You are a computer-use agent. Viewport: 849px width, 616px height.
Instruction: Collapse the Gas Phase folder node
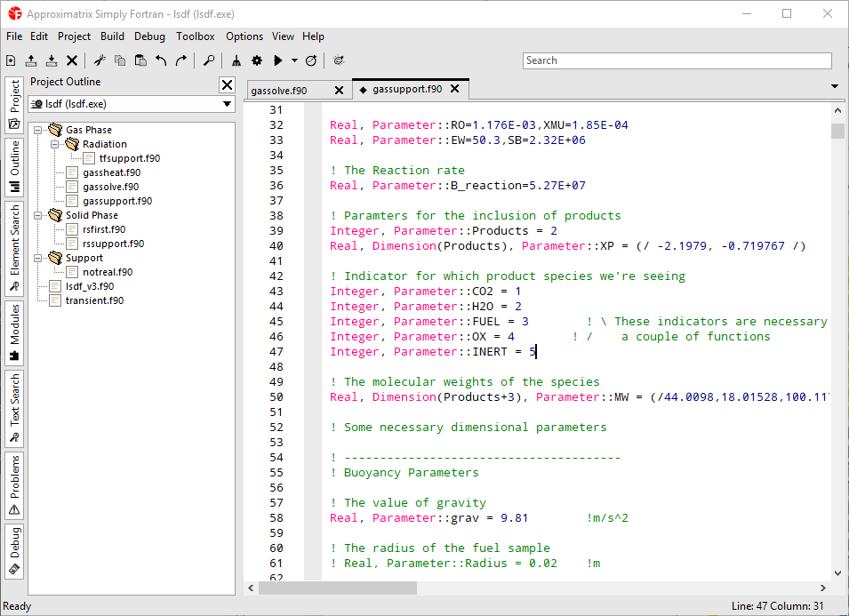coord(36,129)
